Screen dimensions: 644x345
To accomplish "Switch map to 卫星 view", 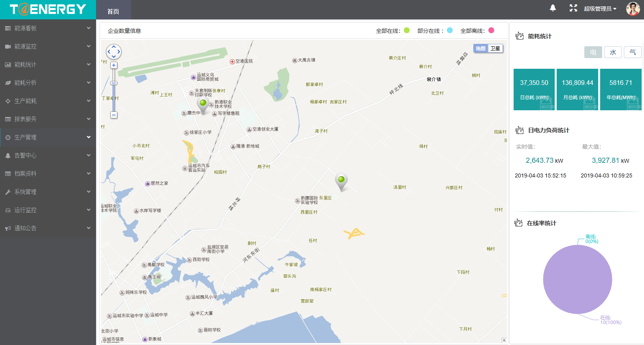I will click(x=495, y=49).
